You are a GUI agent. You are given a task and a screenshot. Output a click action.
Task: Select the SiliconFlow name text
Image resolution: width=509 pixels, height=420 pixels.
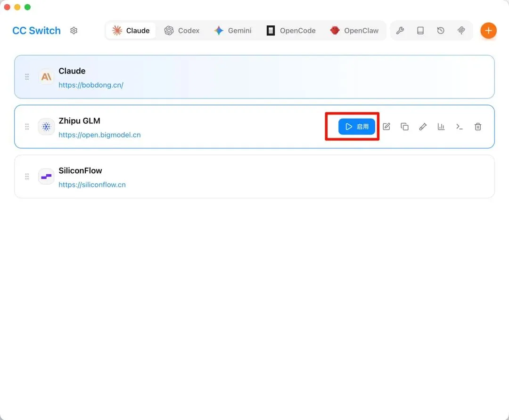[80, 170]
